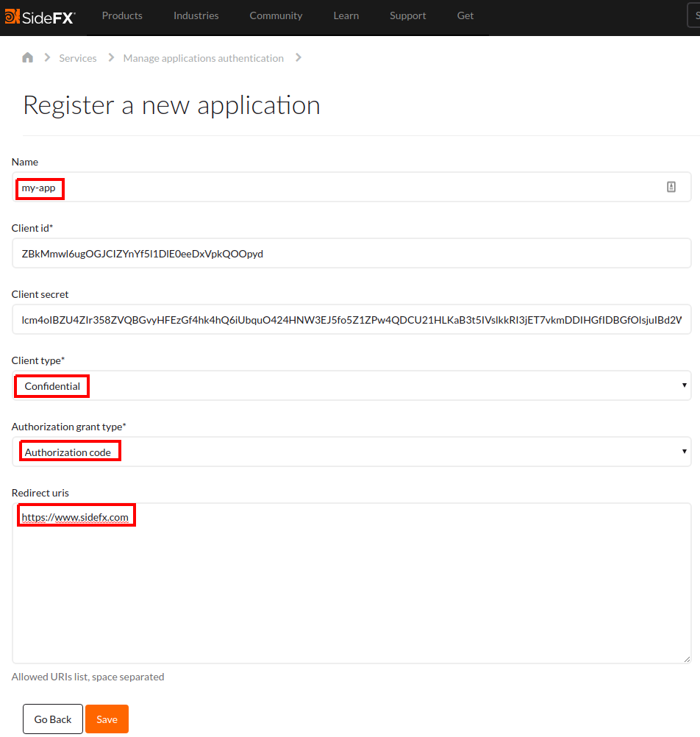Open the Community menu
The image size is (700, 737).
coord(276,15)
